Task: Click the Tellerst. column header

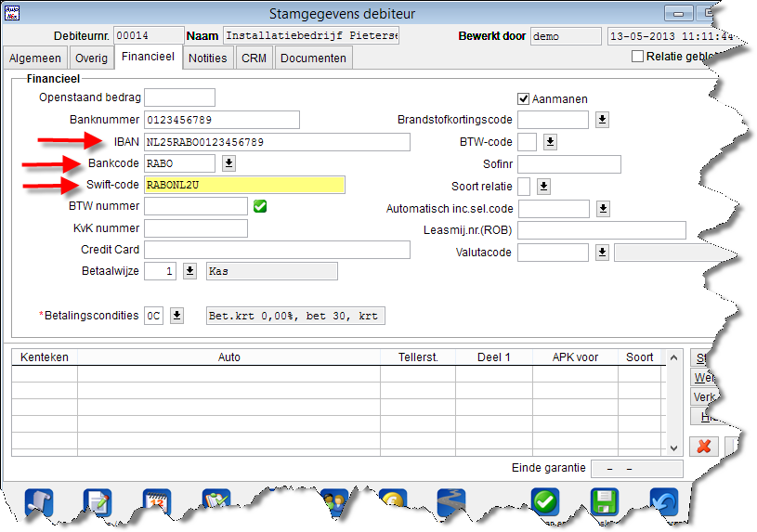Action: point(418,357)
